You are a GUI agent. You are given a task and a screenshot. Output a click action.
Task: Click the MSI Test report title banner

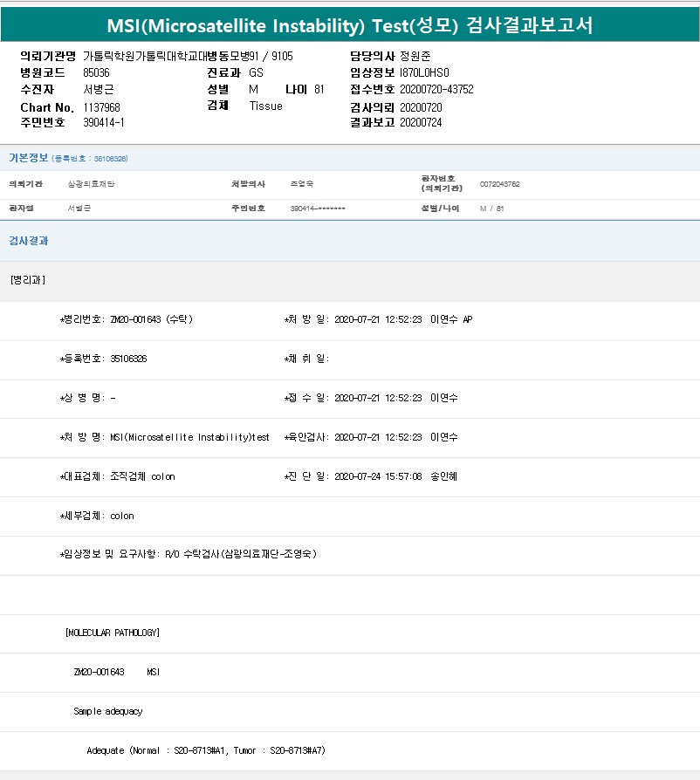(349, 25)
